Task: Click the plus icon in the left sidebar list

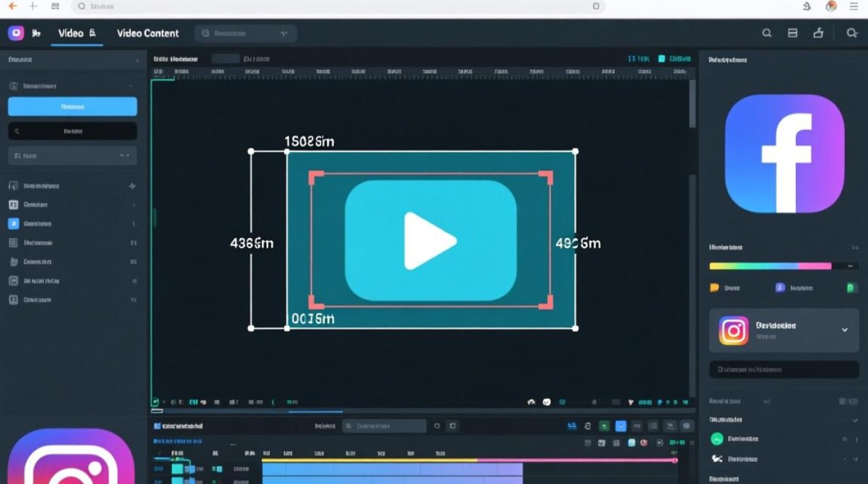Action: 132,186
